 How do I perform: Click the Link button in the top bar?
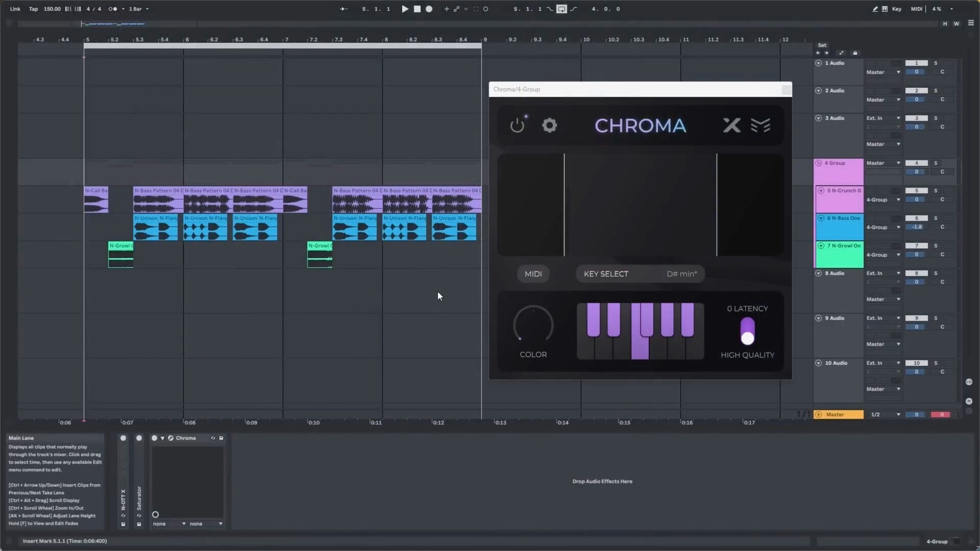(15, 9)
